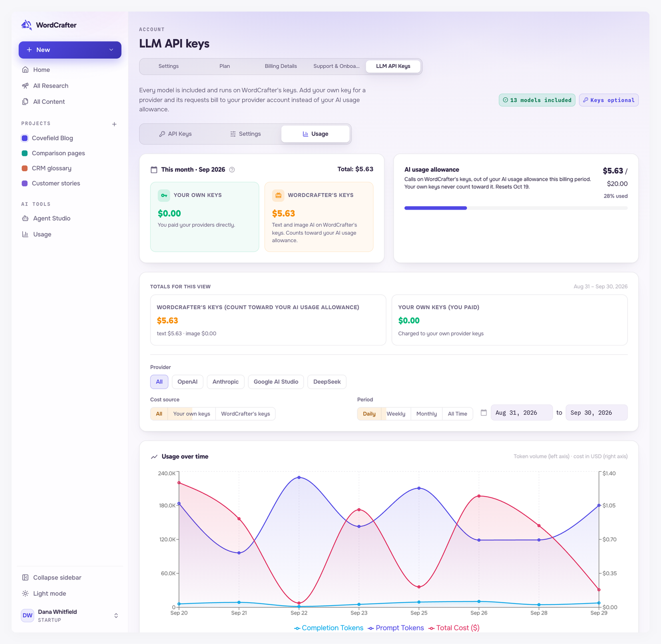661x644 pixels.
Task: Open the Billing Details tab
Action: click(x=281, y=66)
